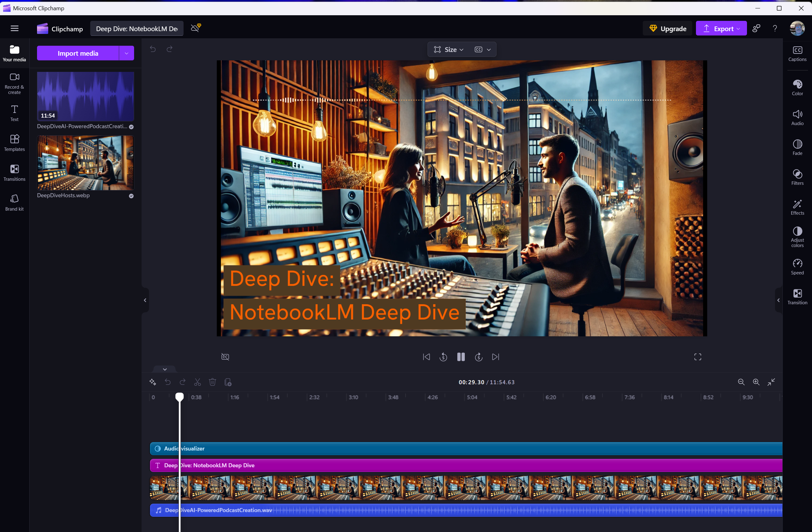This screenshot has width=812, height=532.
Task: Open the Speed panel
Action: (x=797, y=267)
